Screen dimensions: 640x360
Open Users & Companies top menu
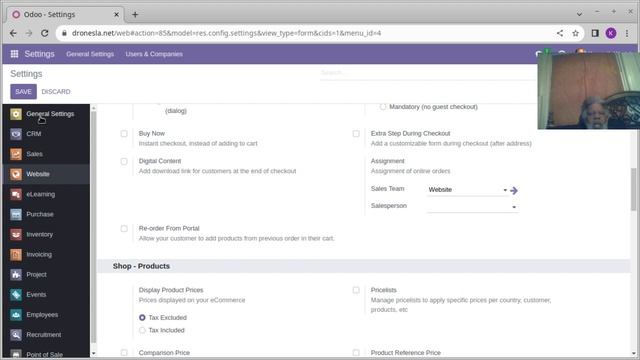click(154, 54)
